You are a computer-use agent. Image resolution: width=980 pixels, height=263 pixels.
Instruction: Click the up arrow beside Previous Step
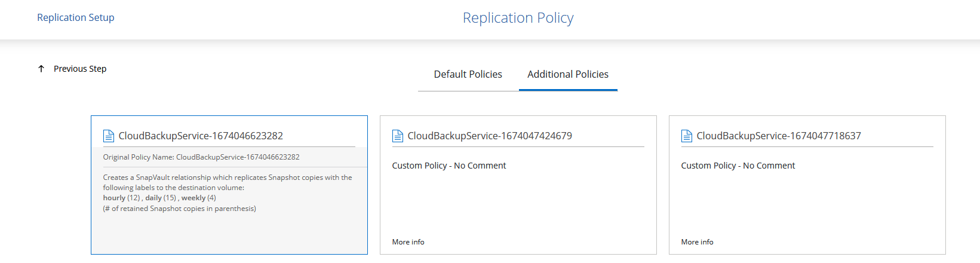coord(41,69)
